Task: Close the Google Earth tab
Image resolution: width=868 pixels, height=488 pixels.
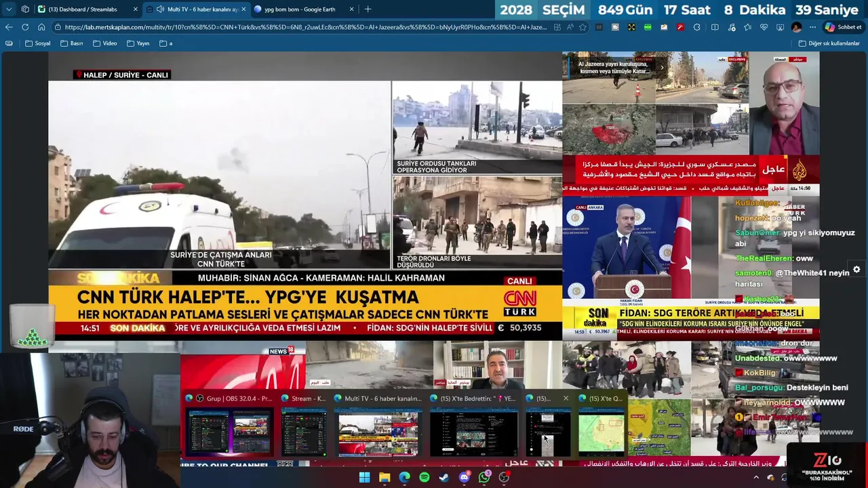Action: (351, 9)
